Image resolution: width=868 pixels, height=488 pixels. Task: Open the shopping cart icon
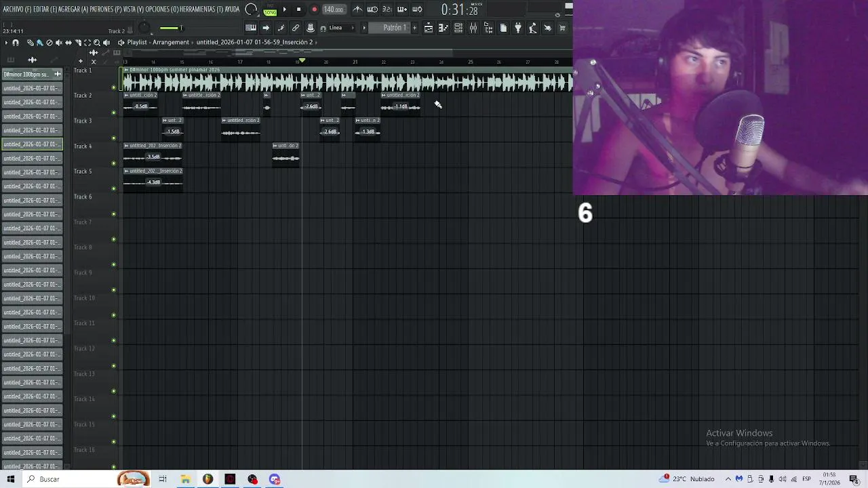coord(562,28)
